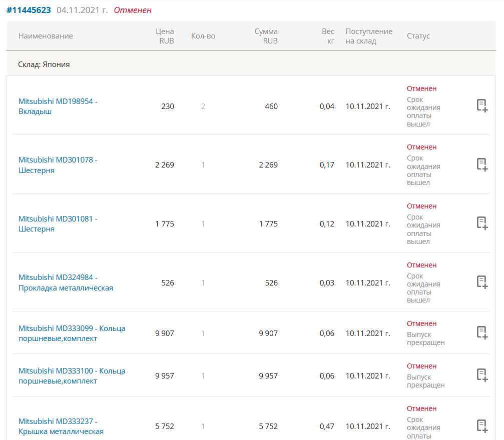
Task: Click the Поступление на склад column header
Action: point(369,36)
